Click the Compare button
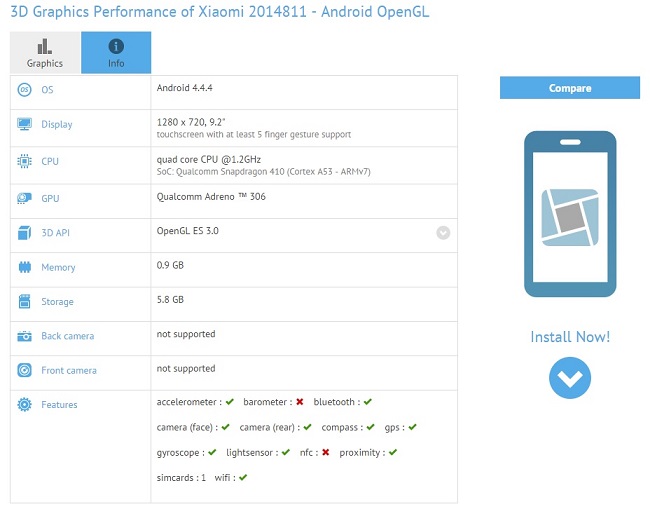 (570, 88)
